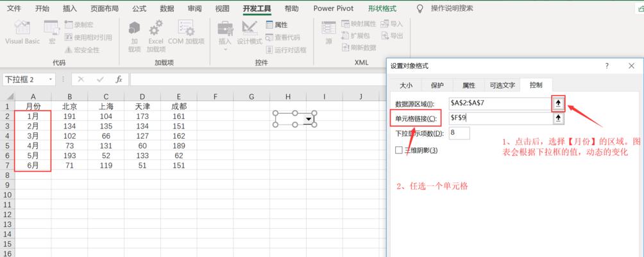Click the select-all corner of the sheet

click(x=8, y=96)
